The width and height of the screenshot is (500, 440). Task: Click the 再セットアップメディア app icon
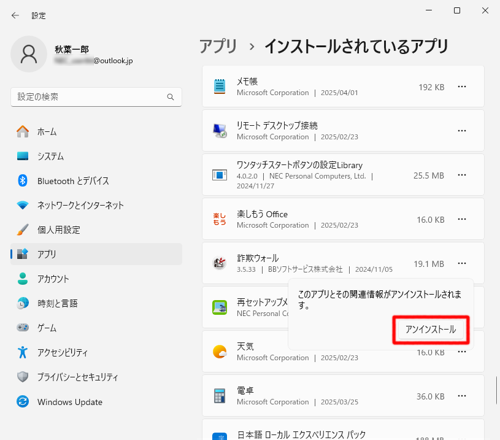220,307
